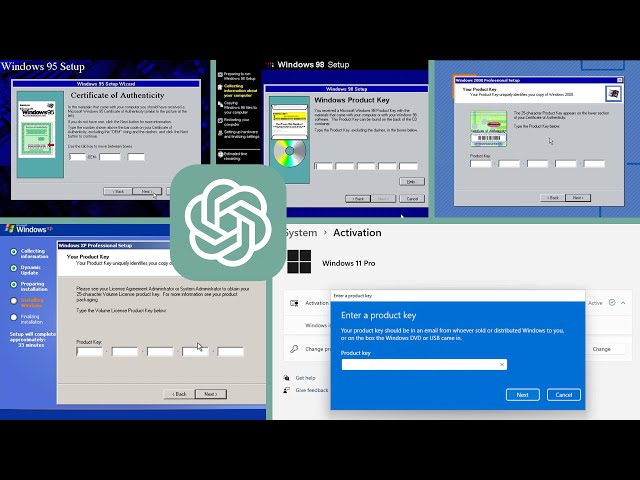
Task: Click the Setting up hardware icon
Action: coord(220,133)
